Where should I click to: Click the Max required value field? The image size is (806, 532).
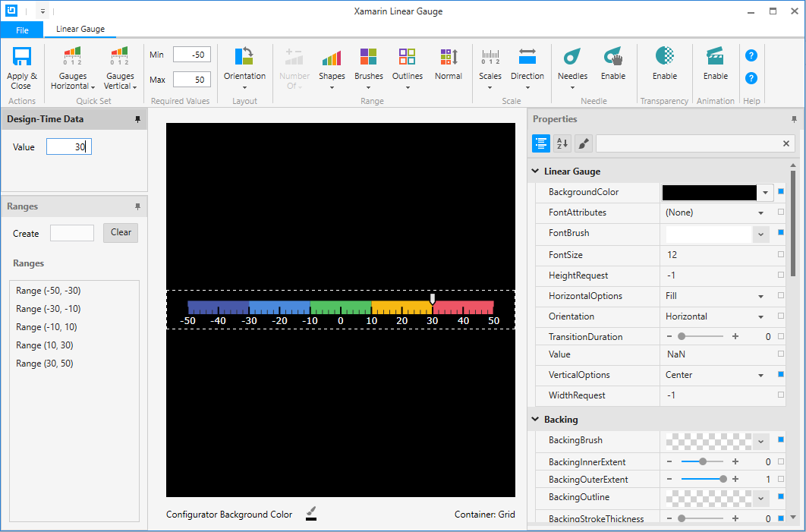(192, 80)
